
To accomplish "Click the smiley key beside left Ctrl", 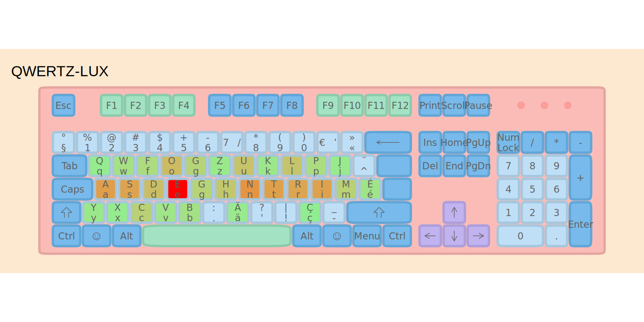I will tap(96, 236).
